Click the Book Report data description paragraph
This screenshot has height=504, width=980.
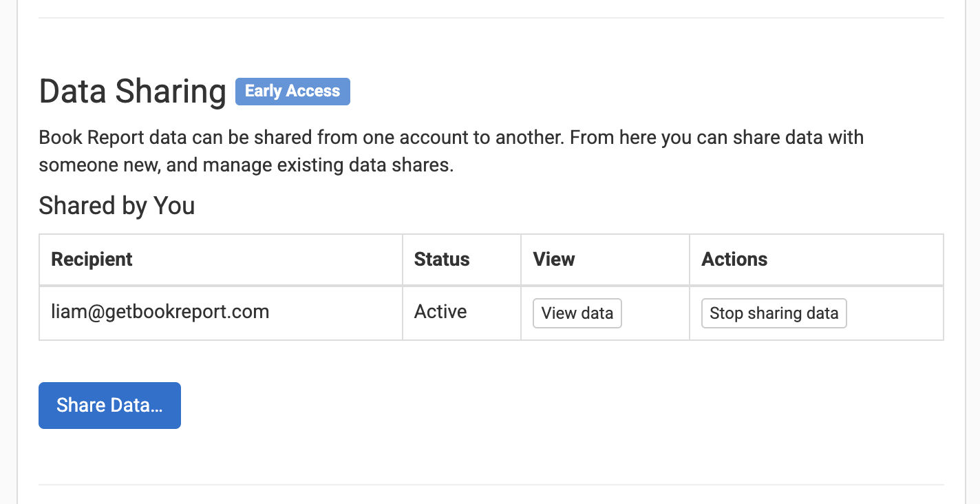point(451,151)
